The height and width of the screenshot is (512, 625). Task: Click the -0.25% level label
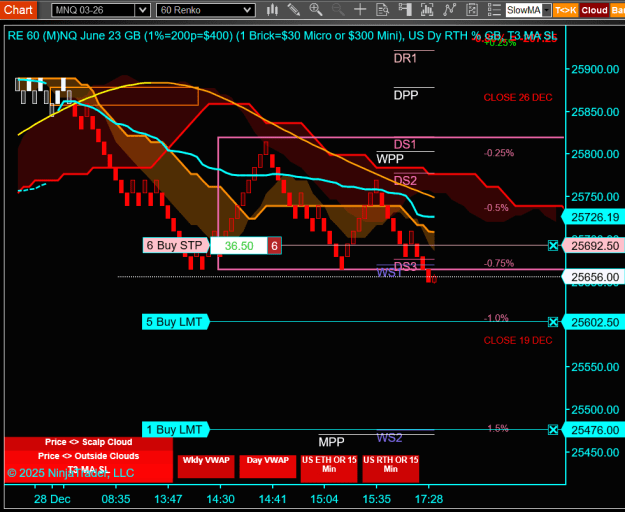(499, 153)
